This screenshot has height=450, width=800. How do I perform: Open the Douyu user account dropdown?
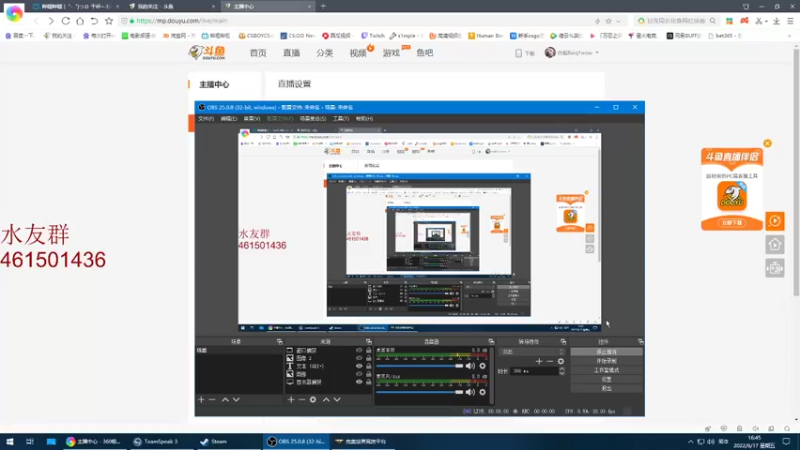point(572,53)
